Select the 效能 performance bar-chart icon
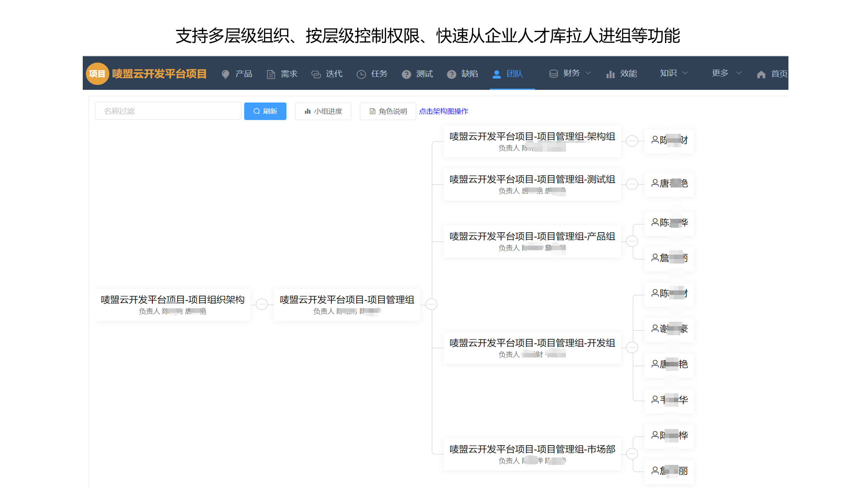Screen dimensions: 868x488 click(610, 74)
